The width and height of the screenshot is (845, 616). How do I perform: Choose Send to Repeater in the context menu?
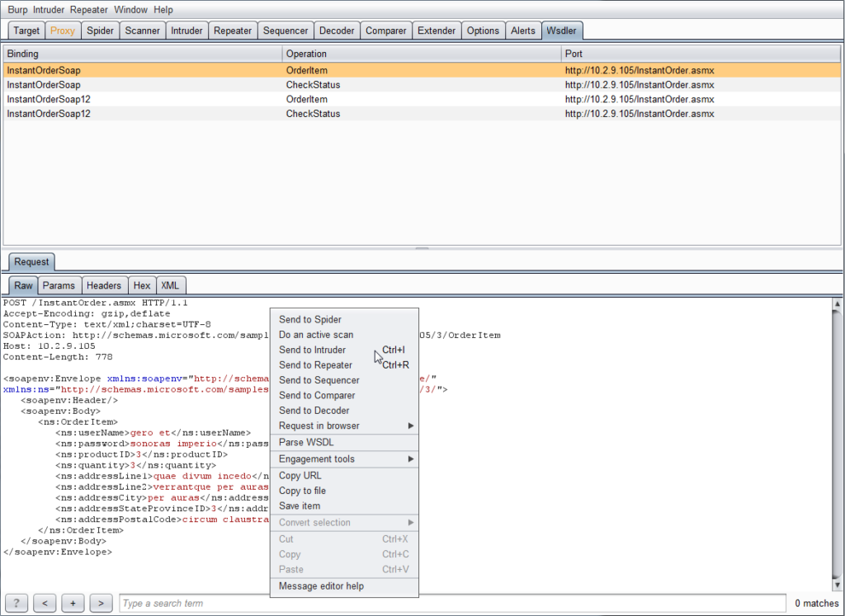314,364
